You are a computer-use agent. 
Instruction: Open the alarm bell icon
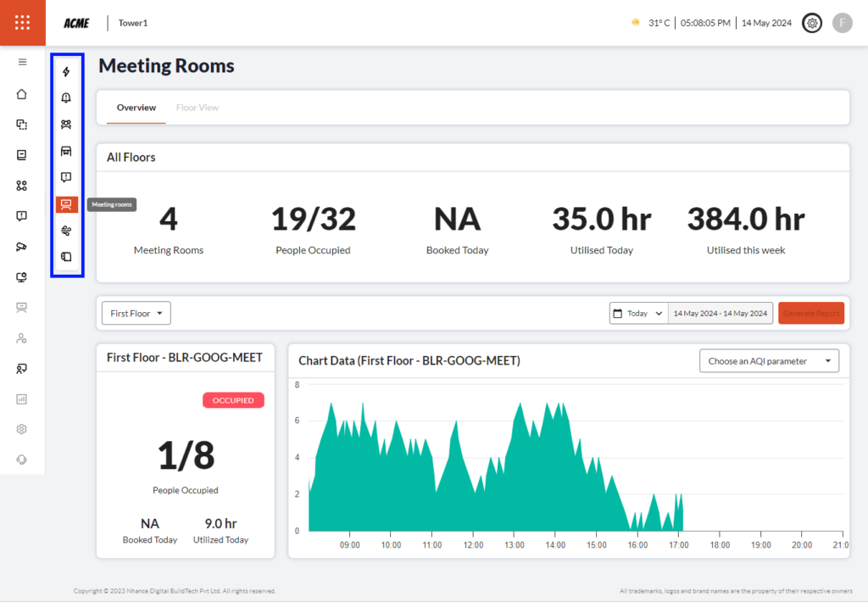pos(66,98)
